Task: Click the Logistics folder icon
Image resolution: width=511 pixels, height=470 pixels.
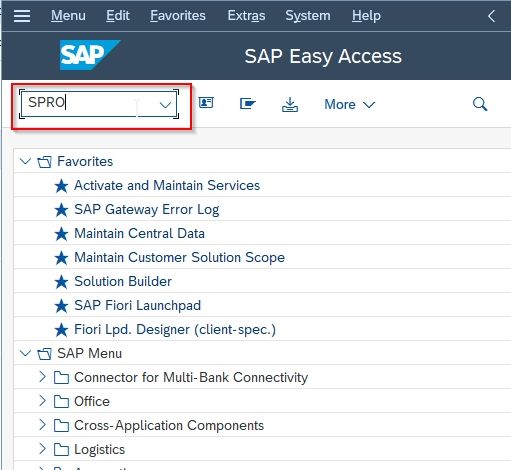Action: (61, 450)
